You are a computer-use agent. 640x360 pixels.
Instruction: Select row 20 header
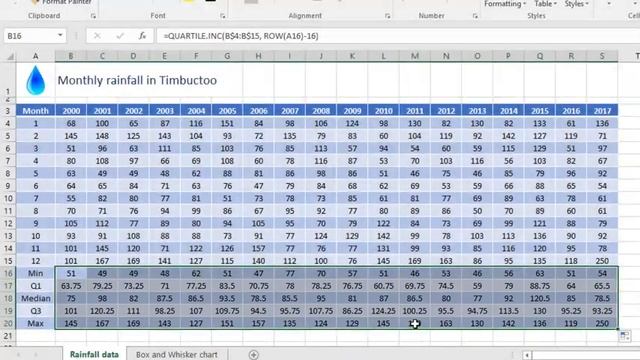(x=8, y=323)
